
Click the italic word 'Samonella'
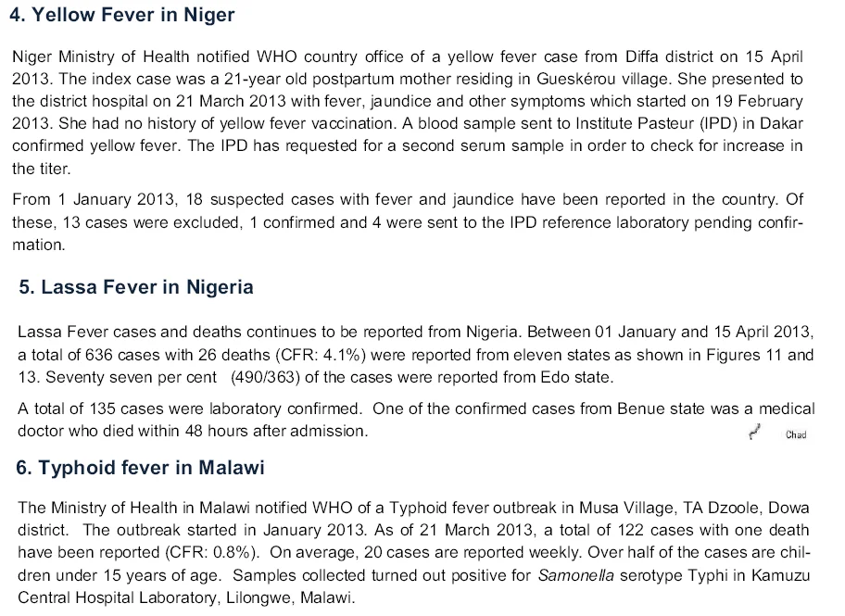point(575,575)
